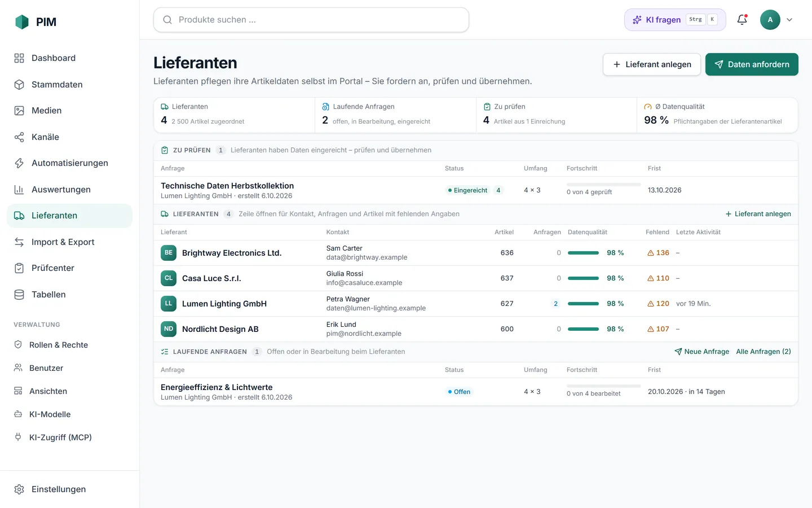Click the missing fields warning 120
This screenshot has height=508, width=812.
(x=658, y=304)
